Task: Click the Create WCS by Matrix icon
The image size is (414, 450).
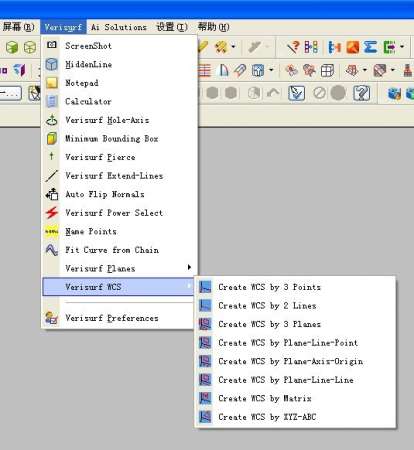Action: [x=205, y=398]
